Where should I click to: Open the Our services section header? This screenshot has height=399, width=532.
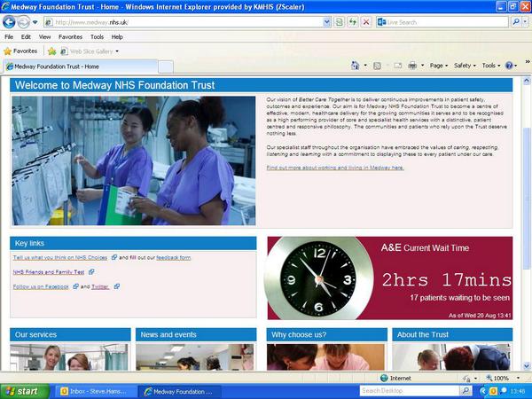pos(70,334)
